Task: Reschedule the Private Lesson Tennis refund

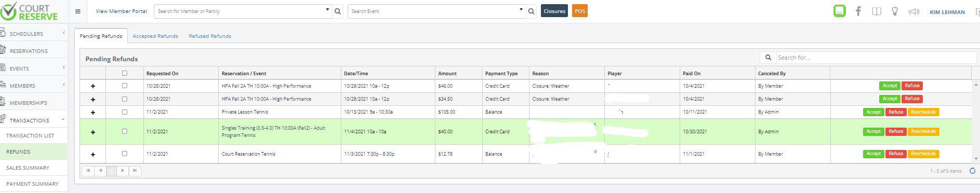Action: click(923, 112)
